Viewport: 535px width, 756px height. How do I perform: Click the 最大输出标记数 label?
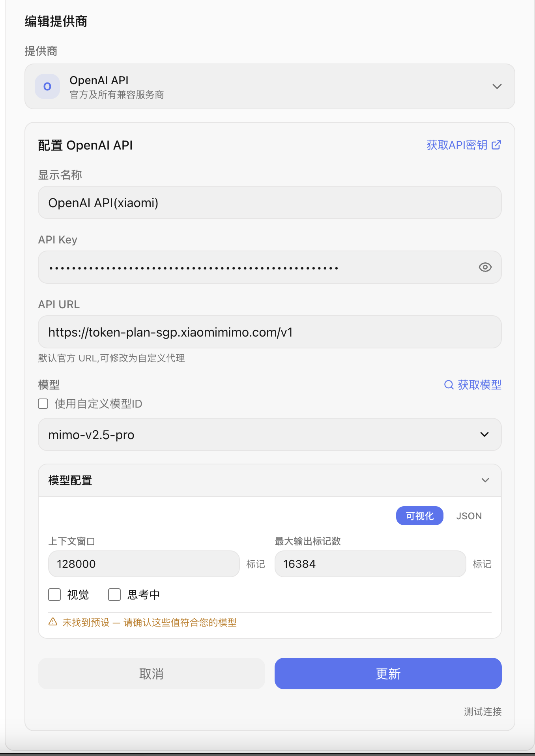click(308, 541)
